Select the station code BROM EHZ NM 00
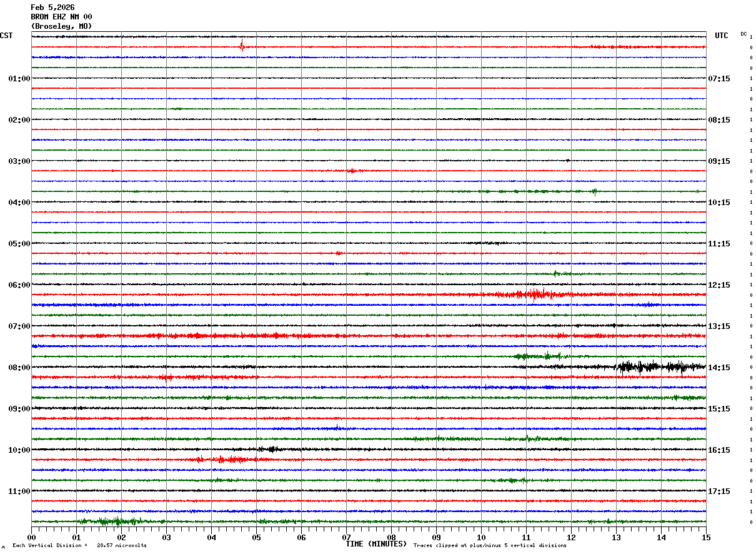756x554 pixels. [61, 17]
